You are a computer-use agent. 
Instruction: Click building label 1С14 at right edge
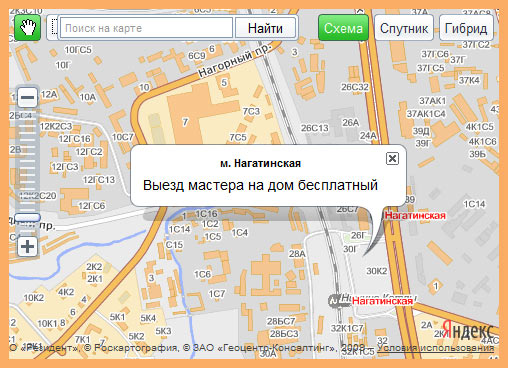[474, 204]
